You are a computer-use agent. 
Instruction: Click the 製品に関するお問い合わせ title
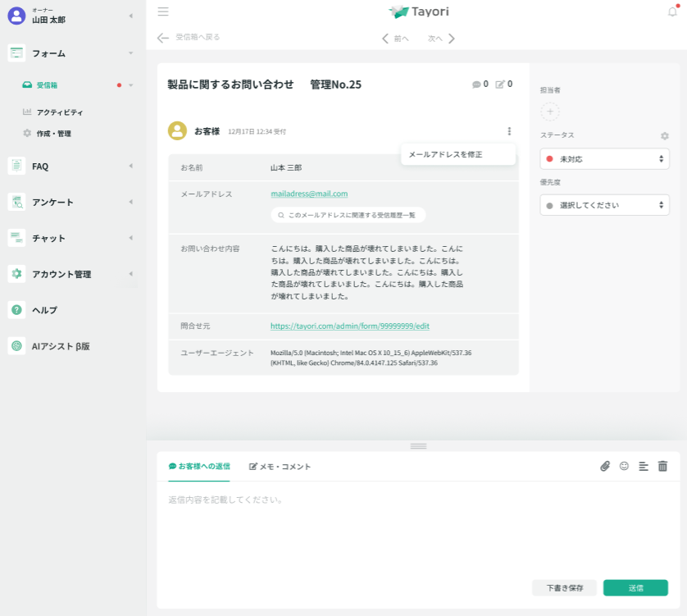(x=230, y=84)
